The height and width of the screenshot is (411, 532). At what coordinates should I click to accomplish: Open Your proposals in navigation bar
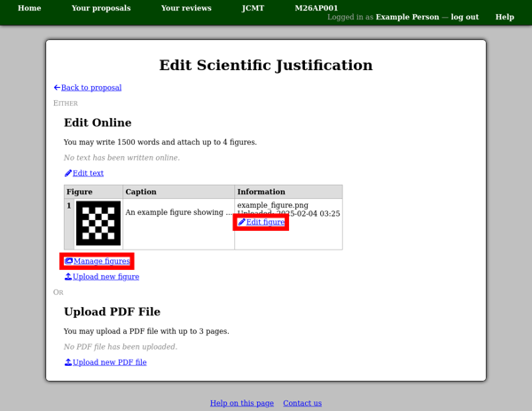click(101, 8)
